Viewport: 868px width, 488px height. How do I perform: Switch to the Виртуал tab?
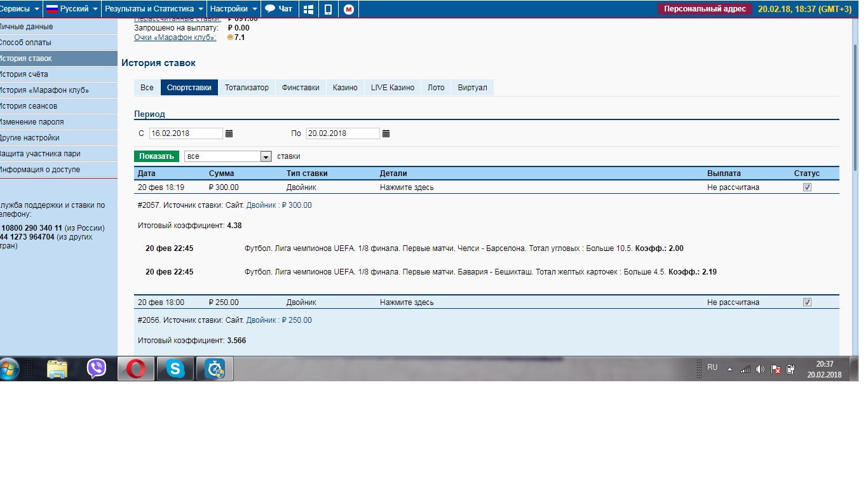tap(473, 88)
